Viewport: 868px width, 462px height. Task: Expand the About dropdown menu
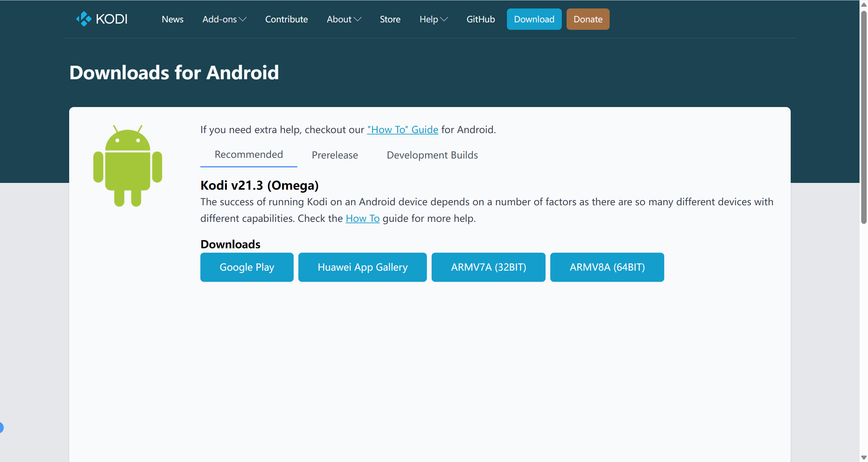344,19
